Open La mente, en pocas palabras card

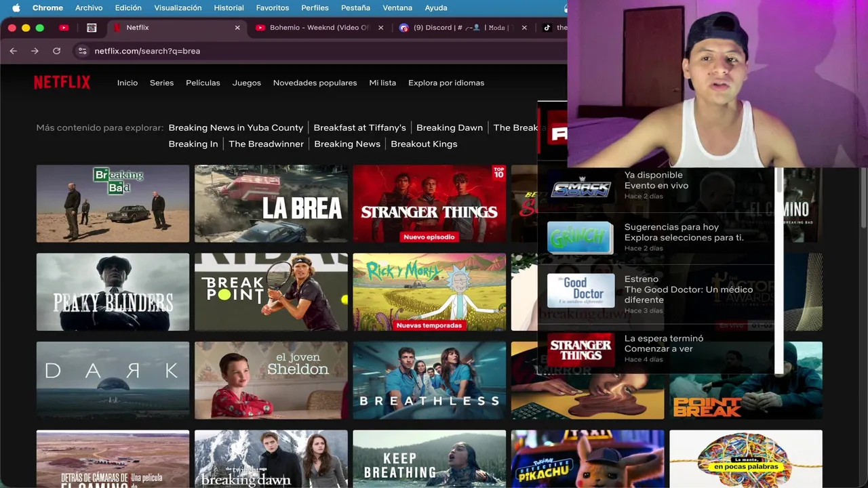pyautogui.click(x=746, y=459)
